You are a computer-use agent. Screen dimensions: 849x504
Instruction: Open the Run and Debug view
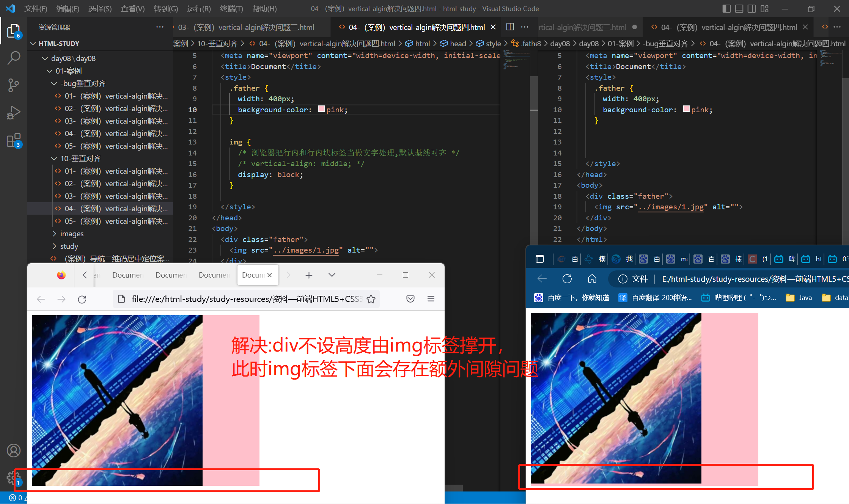pos(14,113)
